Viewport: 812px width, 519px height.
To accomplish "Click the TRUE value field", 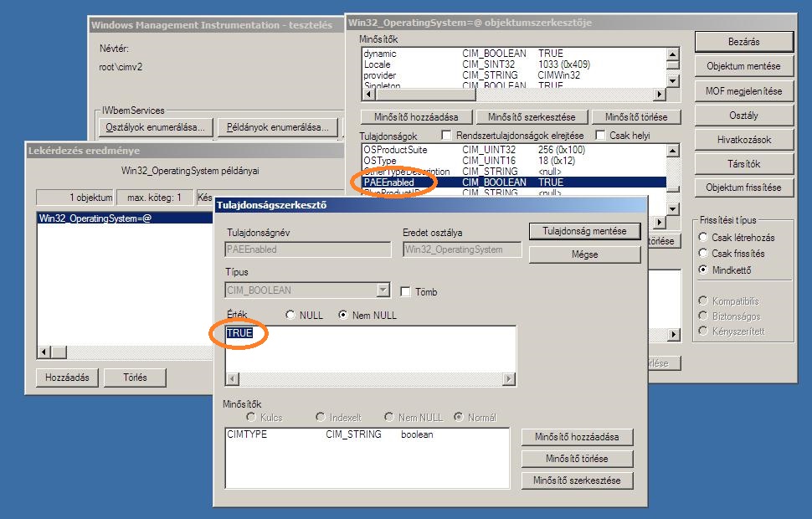I will (370, 348).
